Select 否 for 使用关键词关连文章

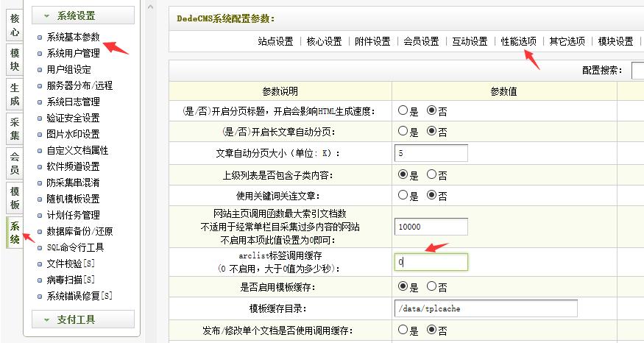[431, 195]
